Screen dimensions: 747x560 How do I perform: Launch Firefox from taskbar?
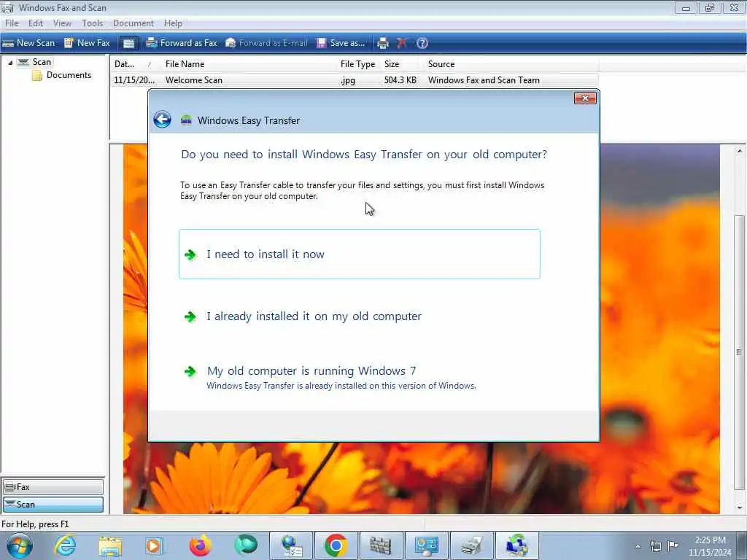(x=201, y=546)
